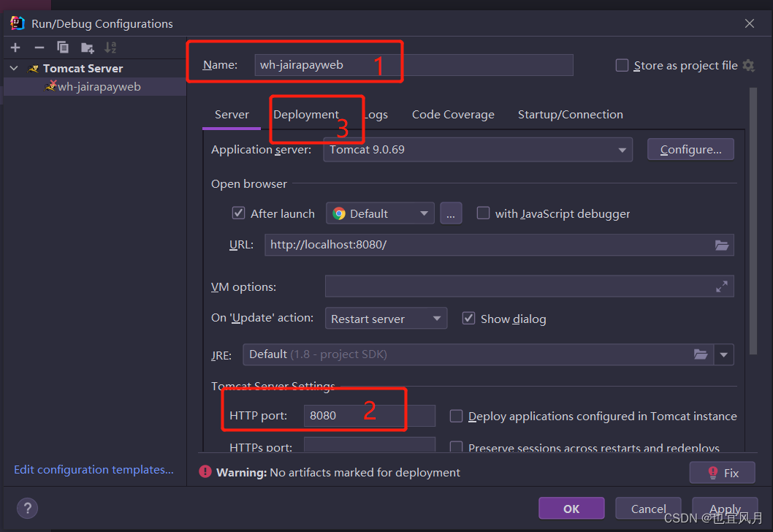Image resolution: width=773 pixels, height=532 pixels.
Task: Toggle Show dialog checkbox
Action: pos(468,319)
